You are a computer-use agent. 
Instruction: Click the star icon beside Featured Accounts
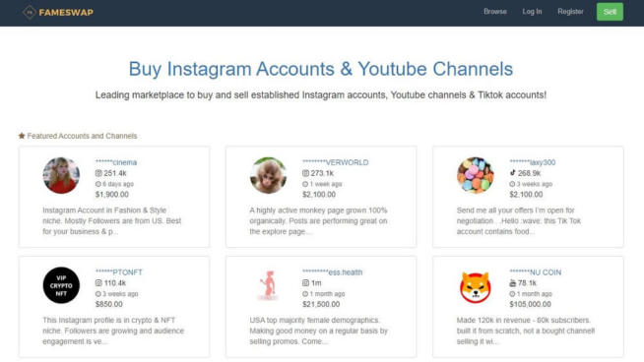point(22,136)
